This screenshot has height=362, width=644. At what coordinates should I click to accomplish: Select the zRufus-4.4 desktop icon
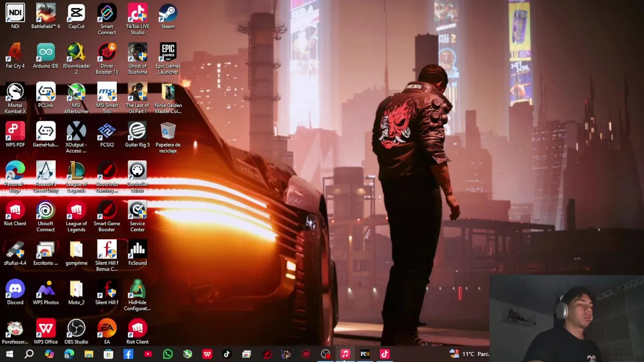click(15, 253)
